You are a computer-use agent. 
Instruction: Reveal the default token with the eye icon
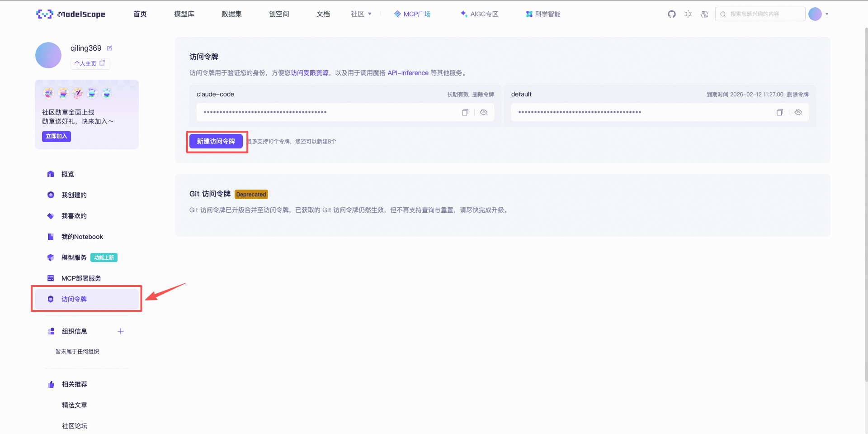coord(798,112)
